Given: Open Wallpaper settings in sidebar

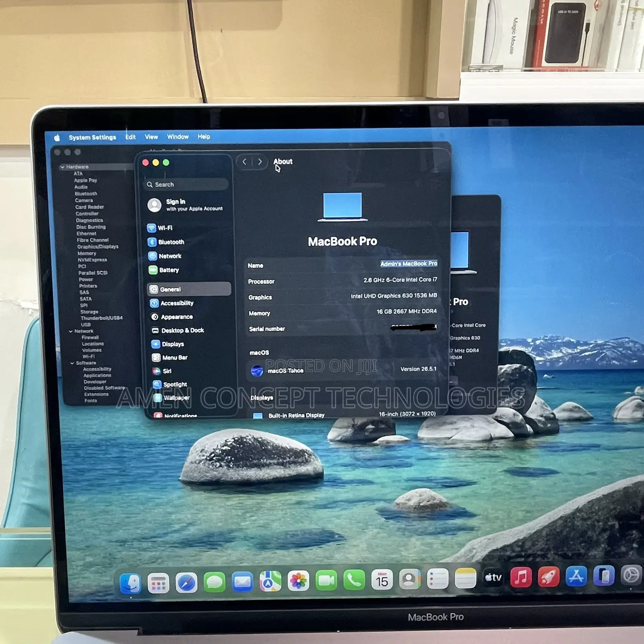Looking at the screenshot, I should coord(171,398).
